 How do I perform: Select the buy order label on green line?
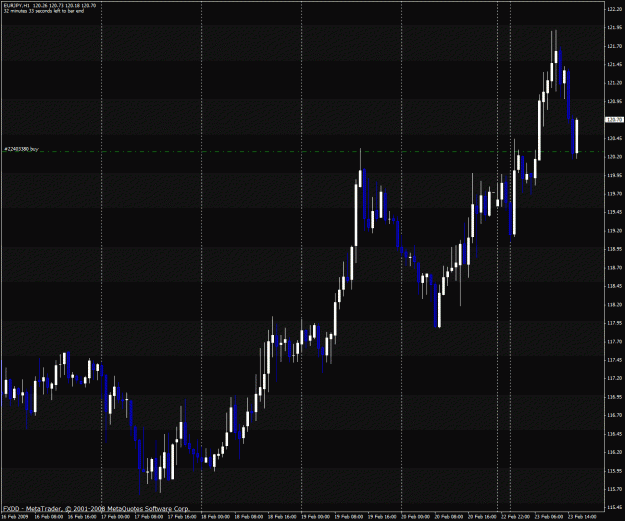click(x=21, y=149)
